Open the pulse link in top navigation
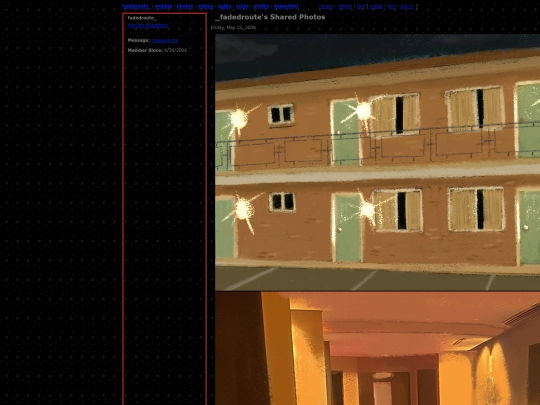 point(242,6)
